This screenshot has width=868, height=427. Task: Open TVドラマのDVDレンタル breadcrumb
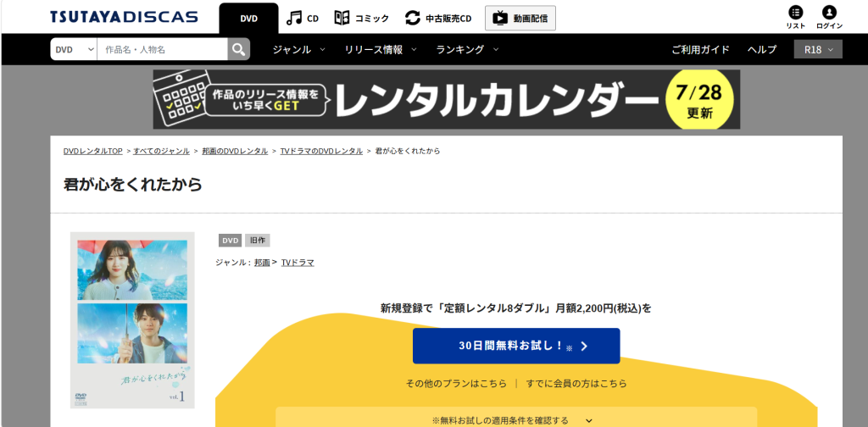coord(321,151)
